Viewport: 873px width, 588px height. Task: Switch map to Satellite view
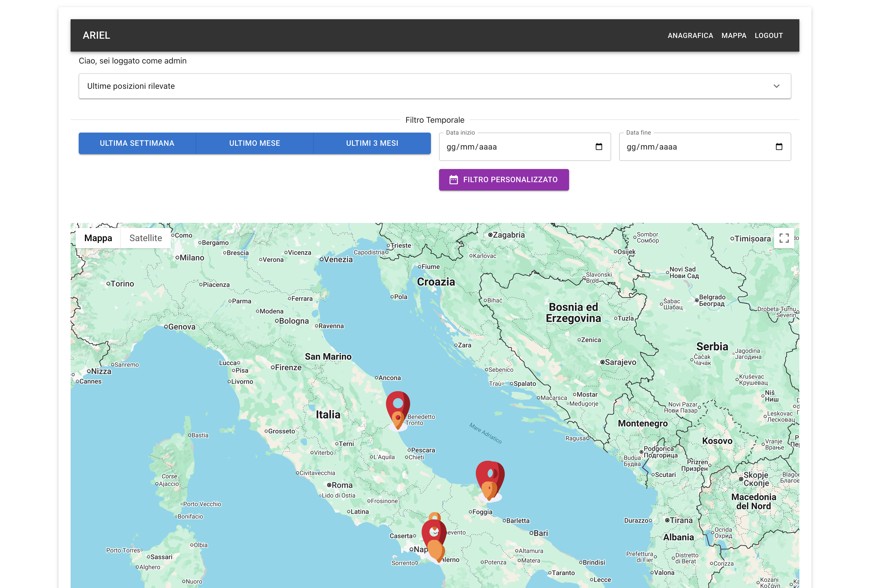click(x=146, y=238)
